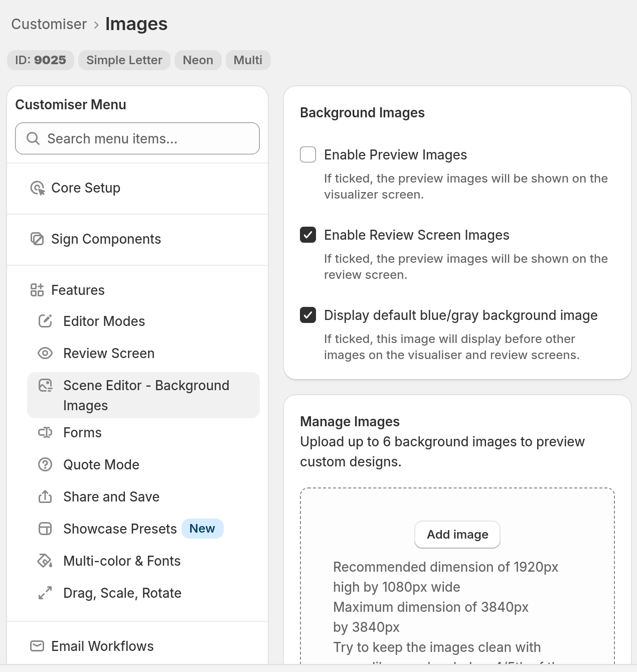Image resolution: width=637 pixels, height=672 pixels.
Task: Click the ID: 9025 badge
Action: [41, 60]
